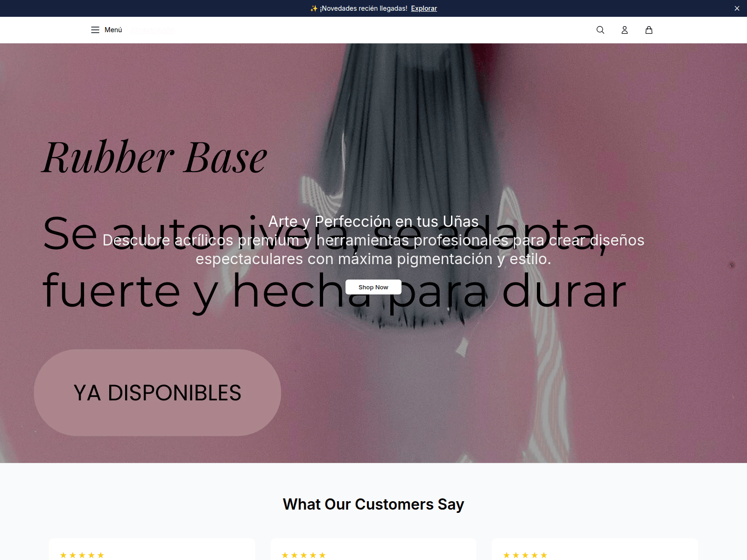Open the shopping bag cart icon
The height and width of the screenshot is (560, 747).
pos(649,30)
